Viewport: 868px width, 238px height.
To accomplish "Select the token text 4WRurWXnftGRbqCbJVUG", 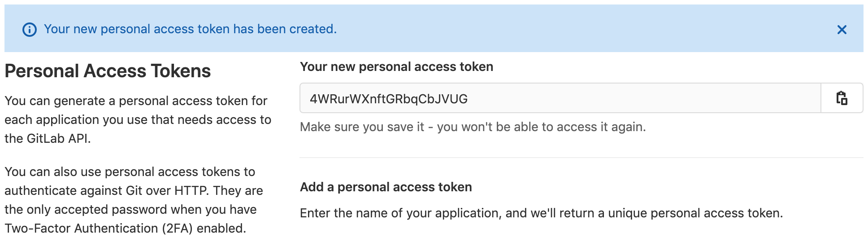I will point(389,99).
